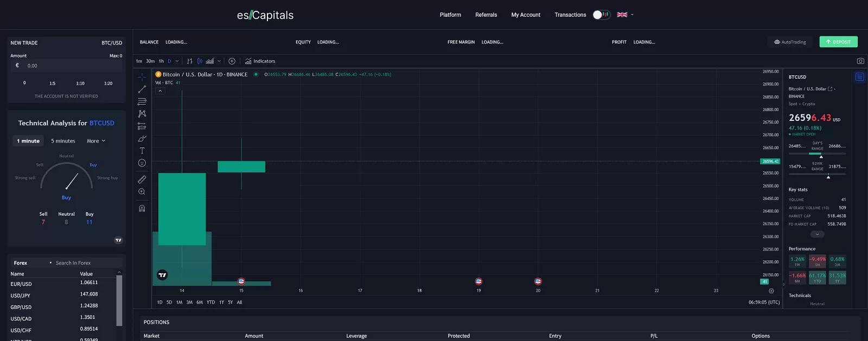Screen dimensions: 868x341
Task: Open the language flag dropdown
Action: [625, 15]
